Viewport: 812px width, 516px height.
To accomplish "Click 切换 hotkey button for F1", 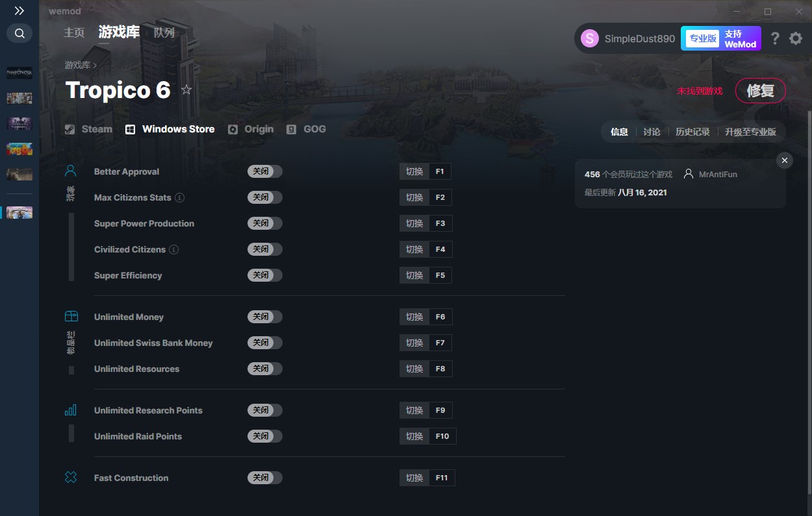I will tap(414, 171).
